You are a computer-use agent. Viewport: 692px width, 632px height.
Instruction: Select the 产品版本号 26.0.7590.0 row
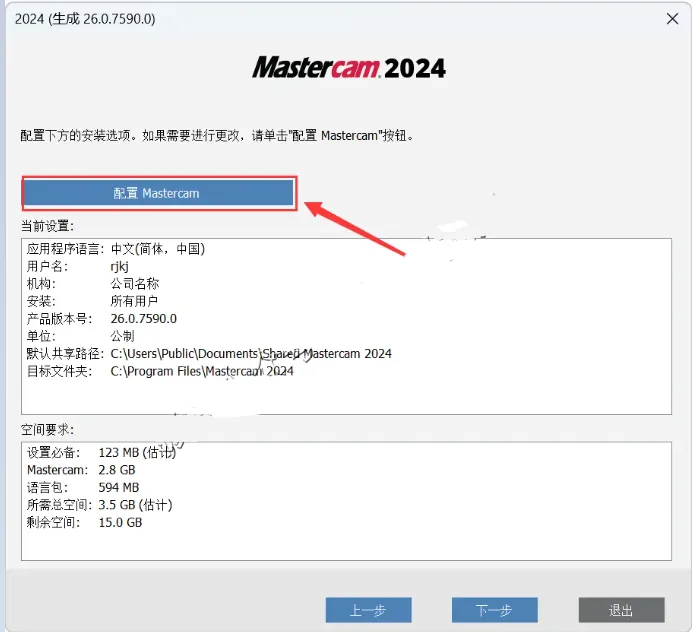coord(102,319)
